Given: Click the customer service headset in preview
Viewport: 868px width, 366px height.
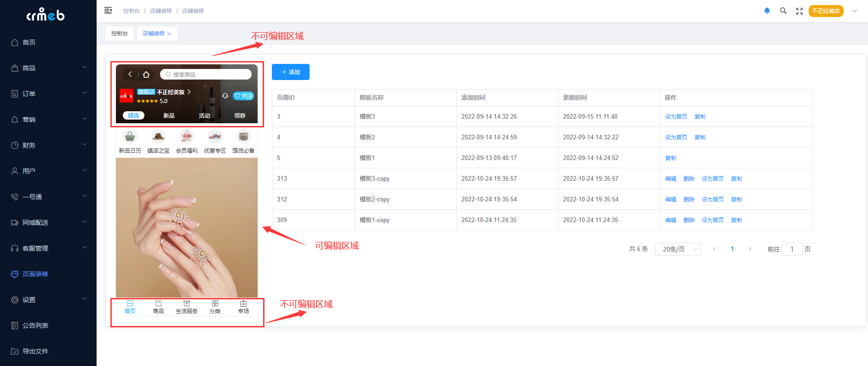Looking at the screenshot, I should [225, 96].
